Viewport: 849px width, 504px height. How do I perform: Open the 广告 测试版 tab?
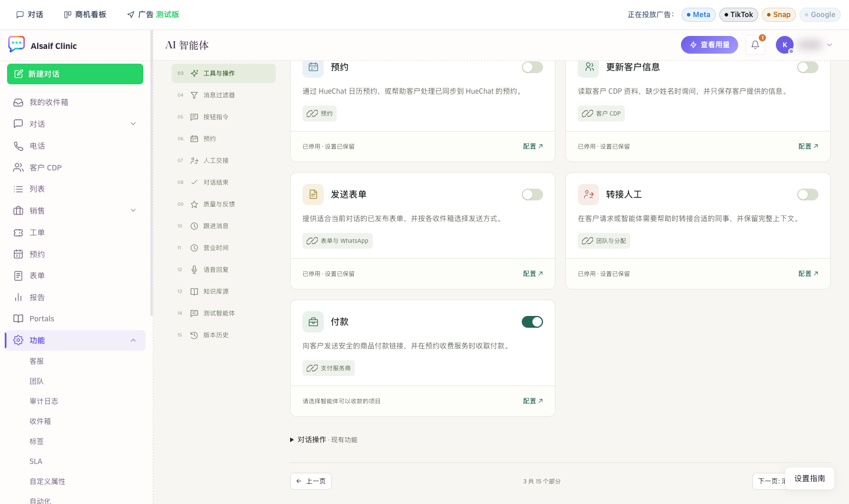[x=153, y=15]
